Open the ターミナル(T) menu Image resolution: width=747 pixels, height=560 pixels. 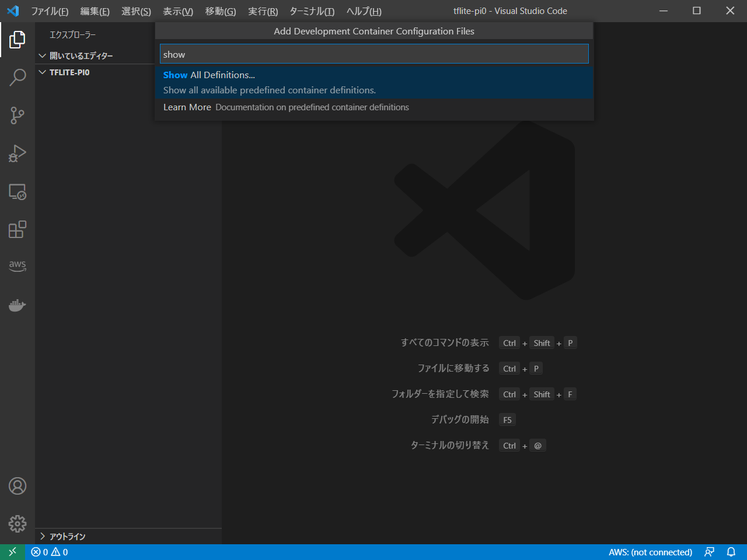(312, 11)
